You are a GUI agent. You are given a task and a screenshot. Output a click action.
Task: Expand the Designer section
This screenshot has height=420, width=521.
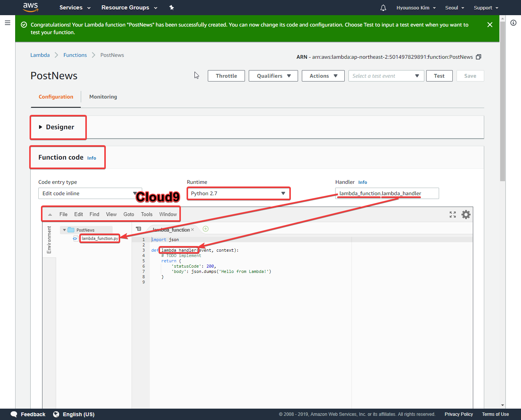click(x=56, y=127)
